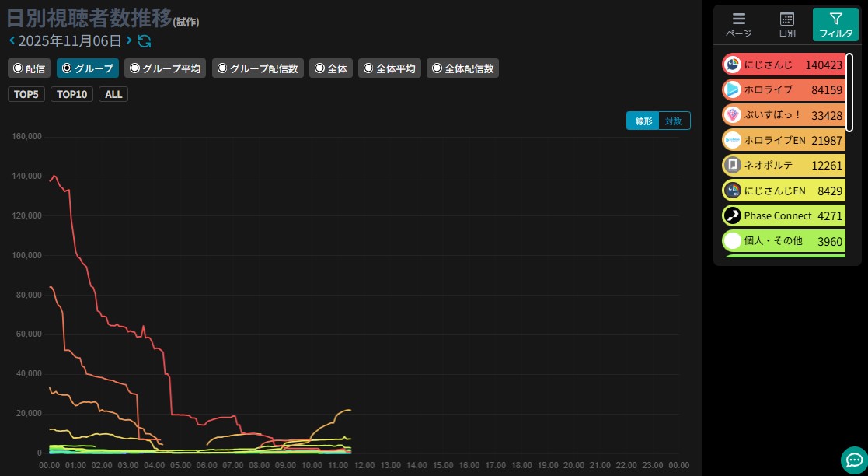Click the ホロライブEN group logo icon
868x476 pixels.
733,140
